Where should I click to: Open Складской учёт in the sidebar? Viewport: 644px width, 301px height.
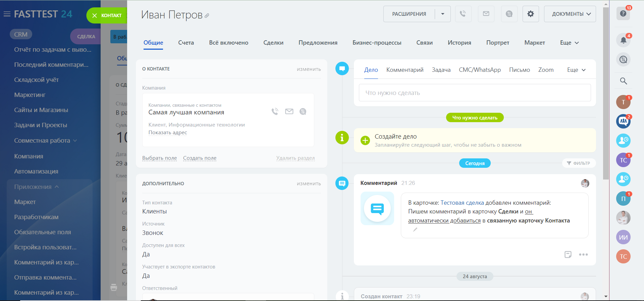[x=36, y=80]
